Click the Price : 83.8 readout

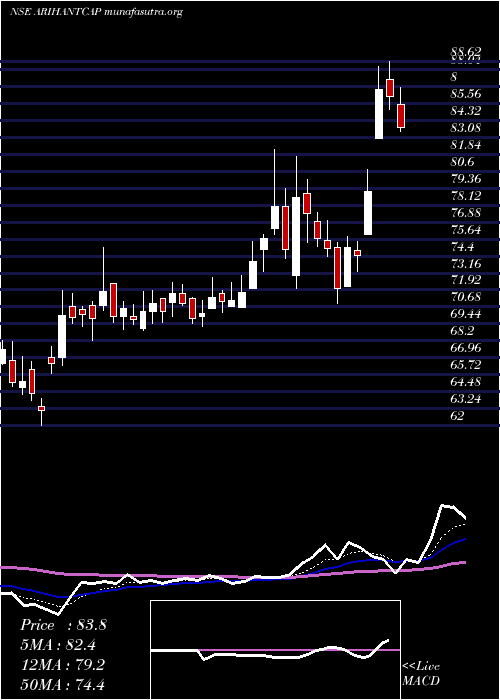click(63, 625)
